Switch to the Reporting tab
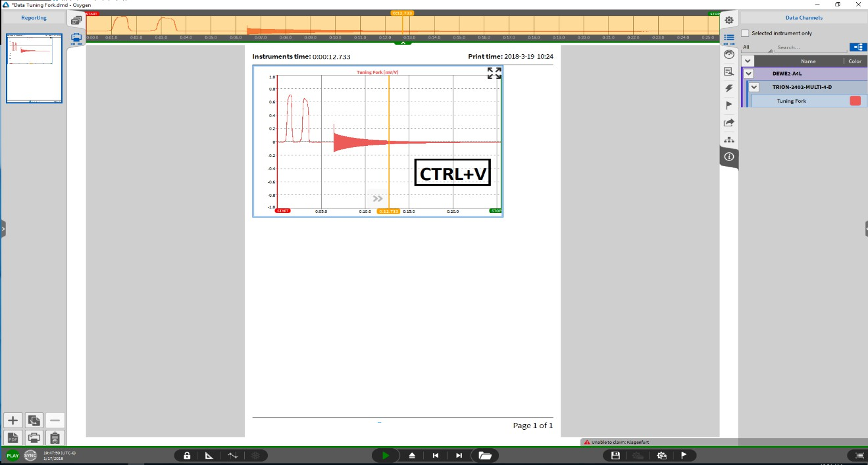 click(34, 18)
